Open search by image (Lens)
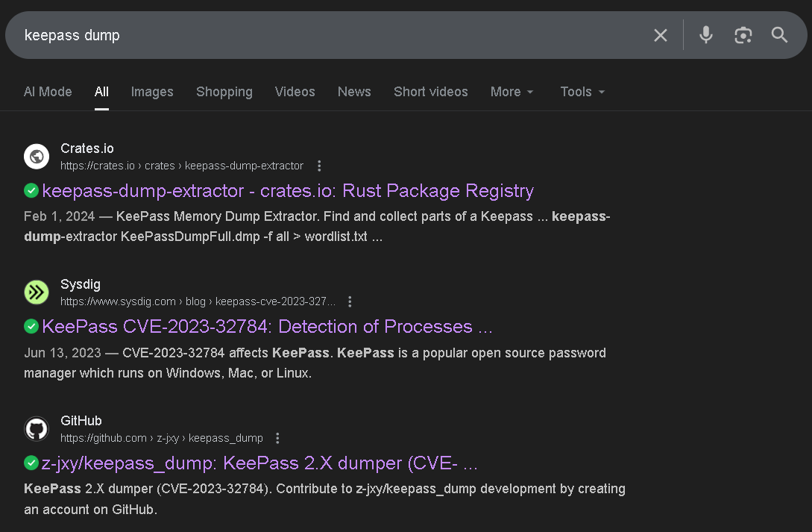Viewport: 812px width, 532px height. (x=743, y=35)
